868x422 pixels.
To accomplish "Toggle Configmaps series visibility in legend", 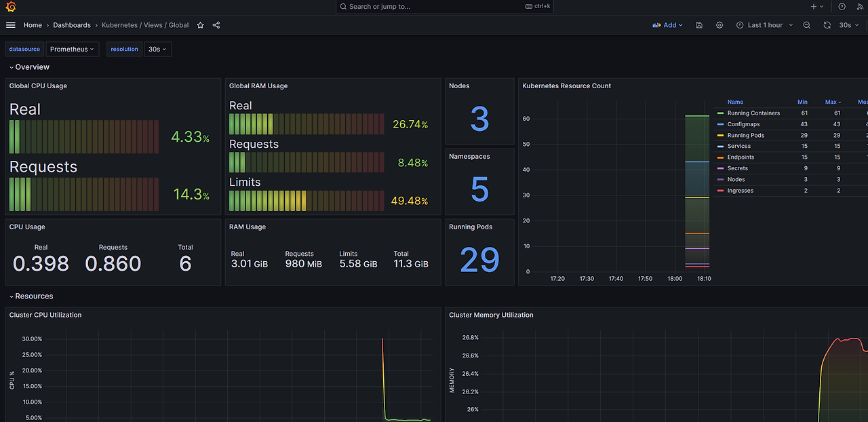I will click(x=743, y=124).
